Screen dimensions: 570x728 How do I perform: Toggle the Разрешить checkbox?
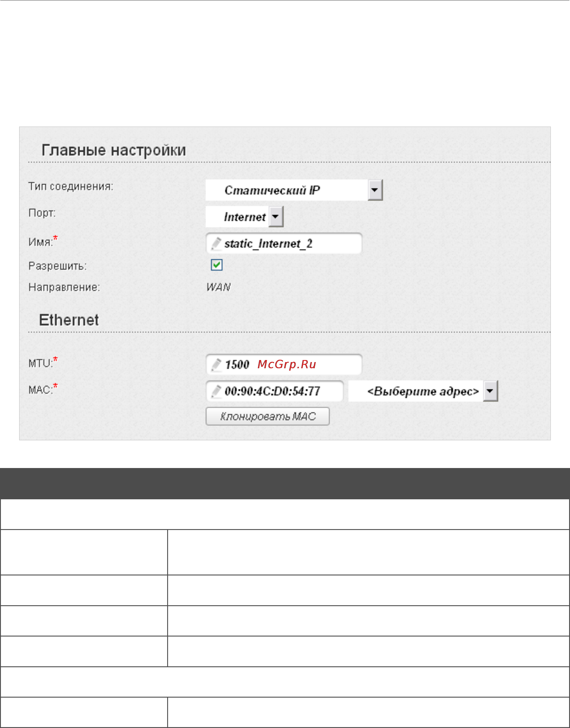[216, 265]
